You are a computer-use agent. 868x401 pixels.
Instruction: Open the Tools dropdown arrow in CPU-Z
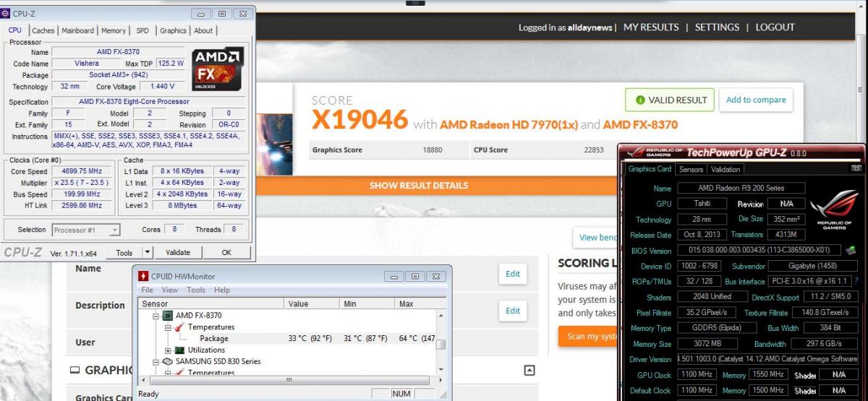(148, 253)
